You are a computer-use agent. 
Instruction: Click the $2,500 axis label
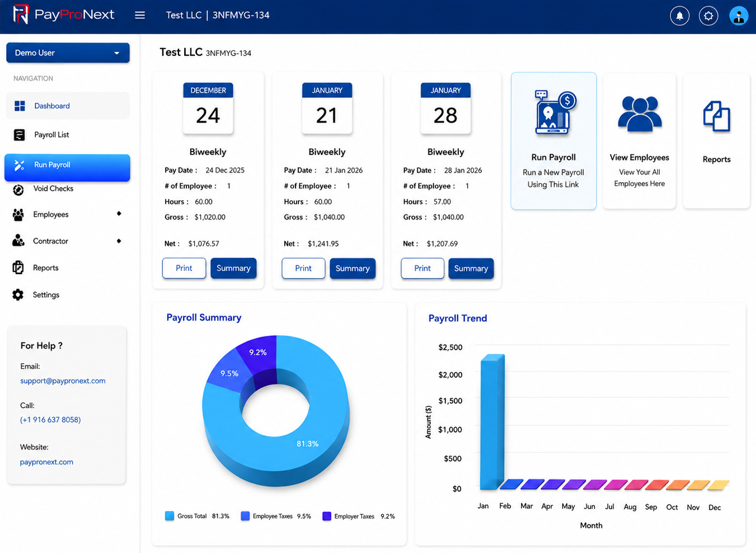coord(450,348)
